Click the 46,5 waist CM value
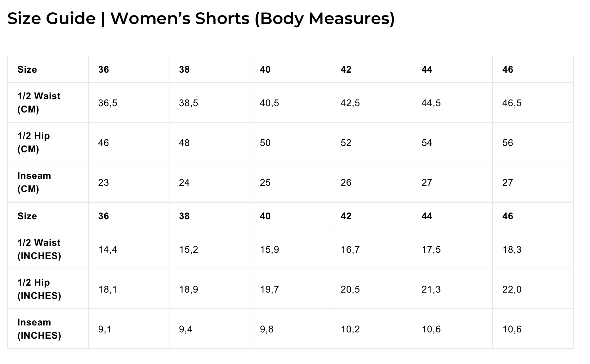Screen dimensions: 590x364 (512, 103)
